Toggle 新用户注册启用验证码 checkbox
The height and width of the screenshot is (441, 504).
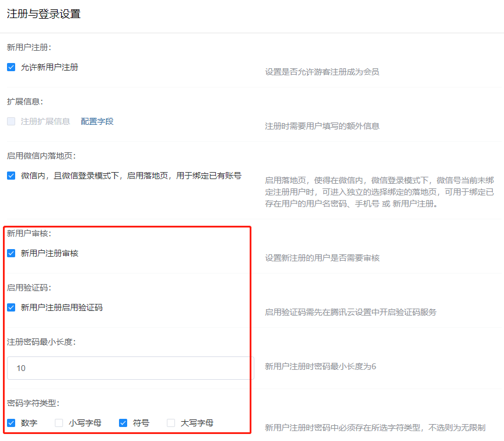click(x=11, y=307)
